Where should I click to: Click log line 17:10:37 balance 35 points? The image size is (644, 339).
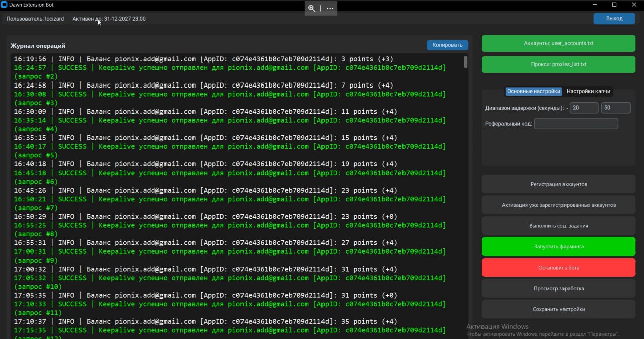[205, 321]
